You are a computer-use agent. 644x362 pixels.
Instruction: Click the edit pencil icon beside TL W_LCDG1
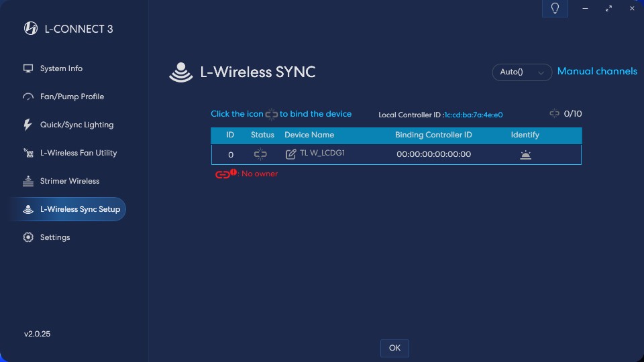point(290,154)
